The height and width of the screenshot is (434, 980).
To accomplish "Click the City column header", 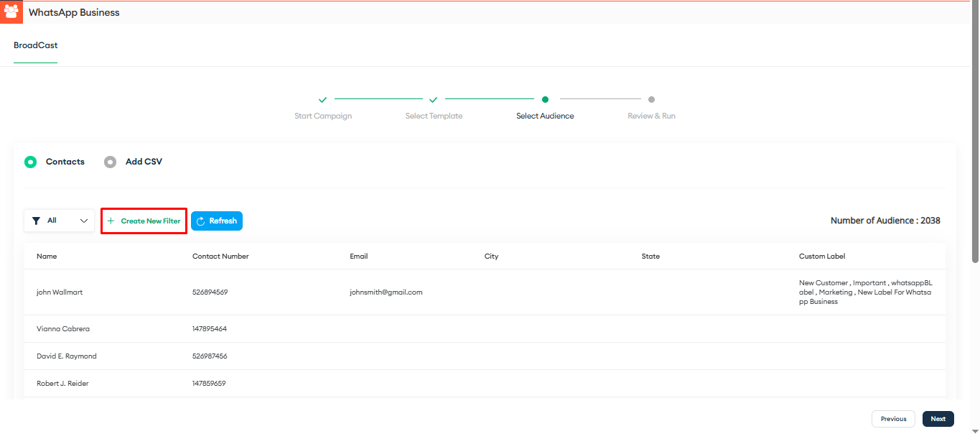I will tap(491, 257).
